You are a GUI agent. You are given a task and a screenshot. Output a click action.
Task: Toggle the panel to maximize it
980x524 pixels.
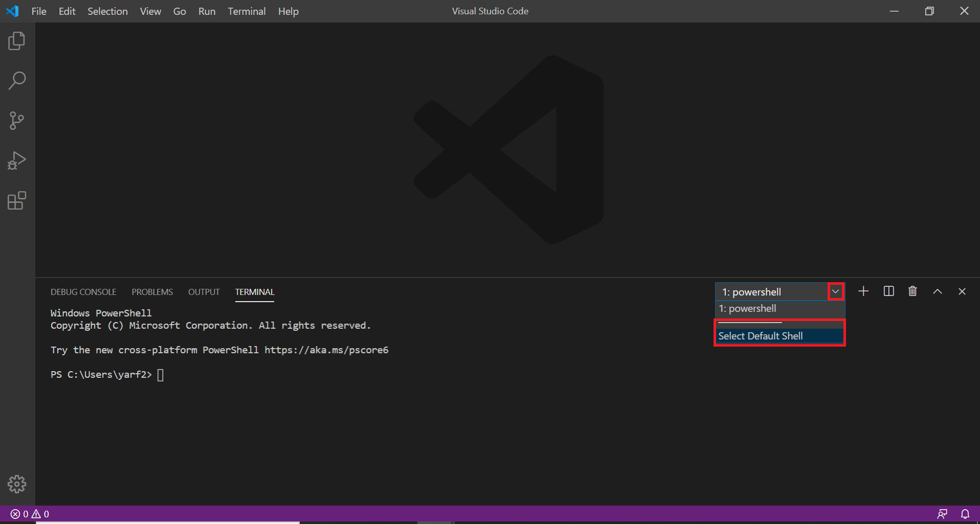[x=937, y=291]
